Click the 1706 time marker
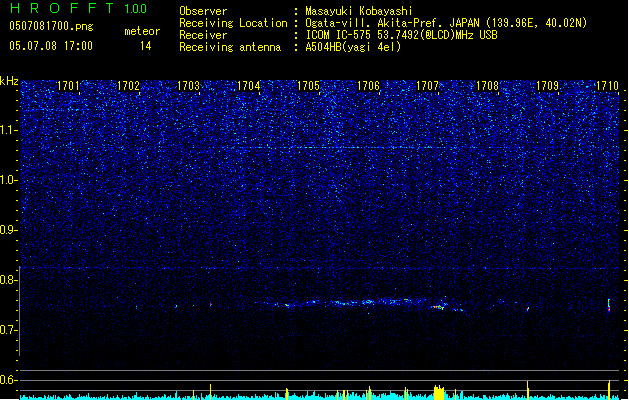Viewport: 629px width, 400px height. pos(368,86)
